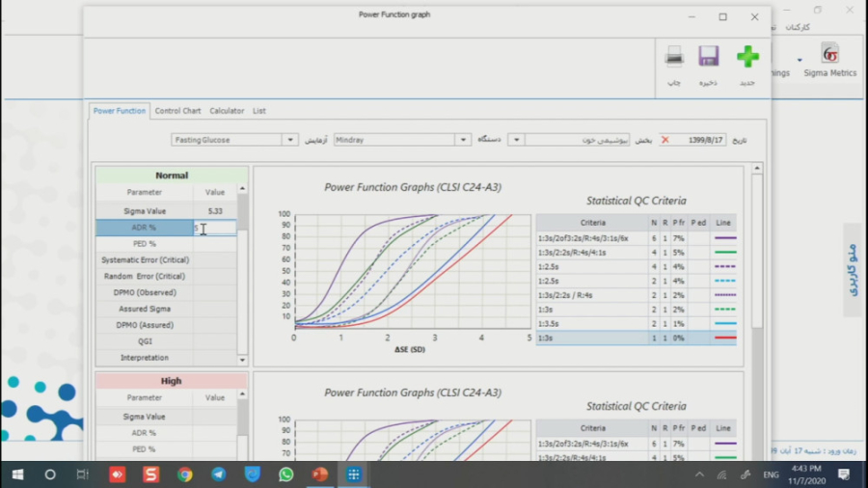Select 1:3s criteria row with N 2
The image size is (868, 488).
tap(637, 310)
